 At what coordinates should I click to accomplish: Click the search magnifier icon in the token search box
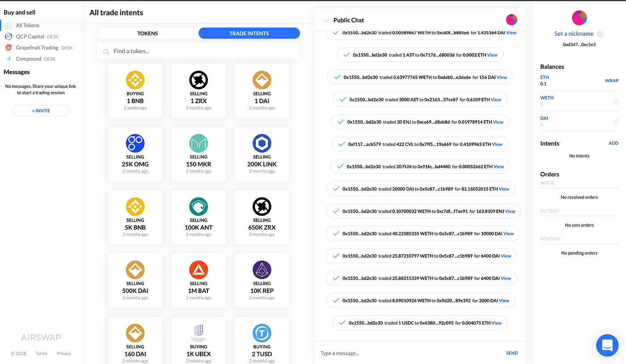(x=106, y=52)
